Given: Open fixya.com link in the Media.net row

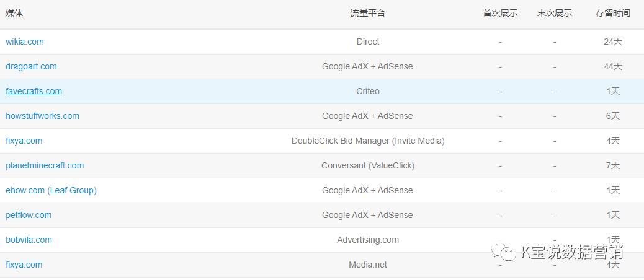Looking at the screenshot, I should pyautogui.click(x=24, y=265).
